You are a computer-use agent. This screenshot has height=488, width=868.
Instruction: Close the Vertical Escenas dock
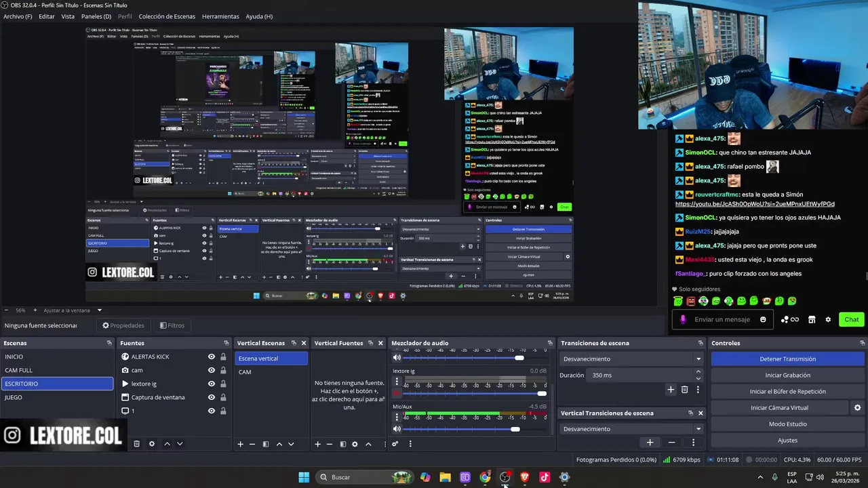304,343
